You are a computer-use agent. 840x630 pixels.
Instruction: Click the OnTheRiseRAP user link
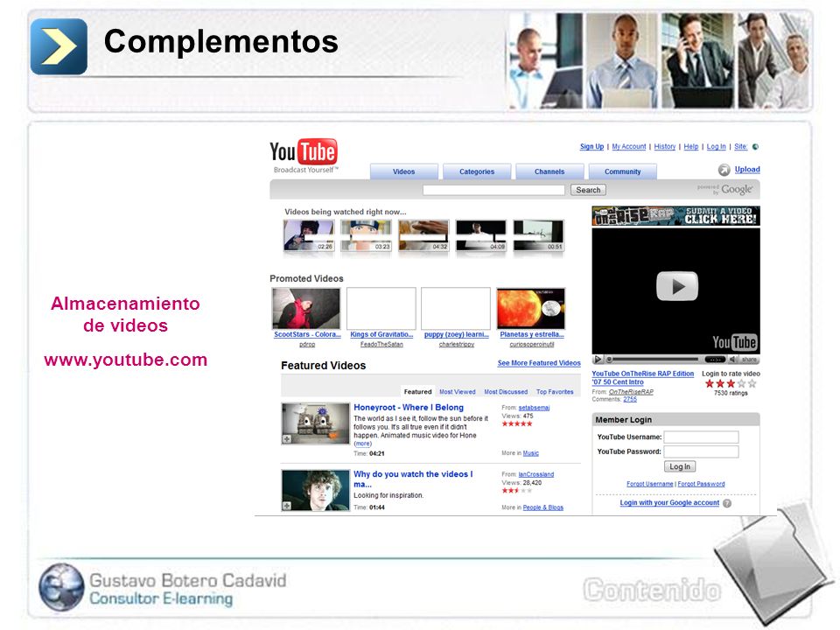coord(631,392)
